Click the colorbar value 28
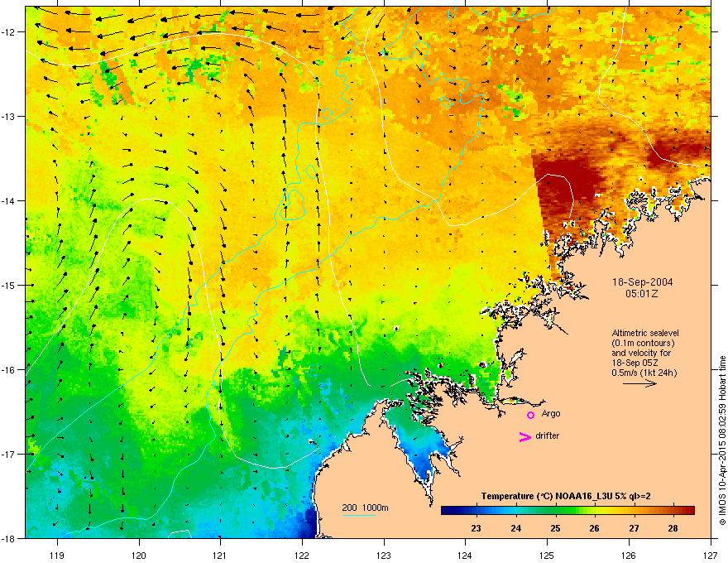Viewport: 728px width, 563px height. coord(673,528)
